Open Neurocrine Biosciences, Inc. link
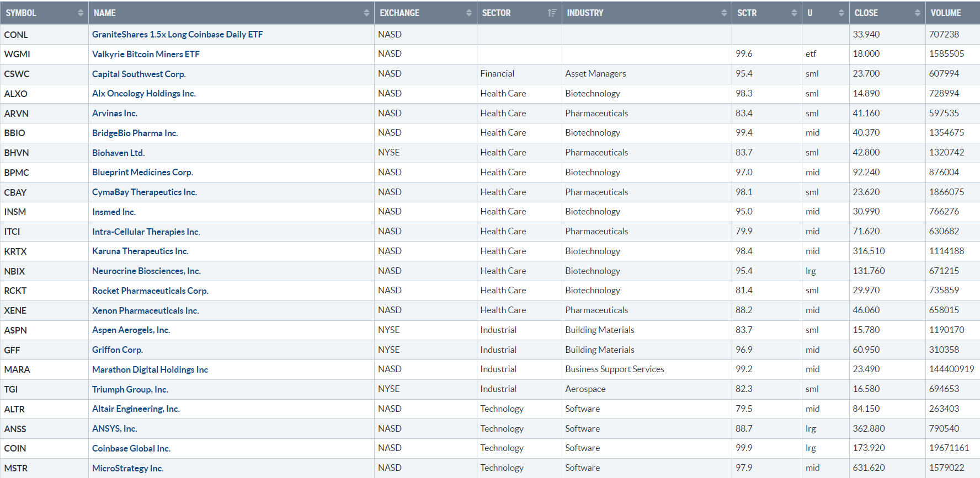 (x=146, y=271)
